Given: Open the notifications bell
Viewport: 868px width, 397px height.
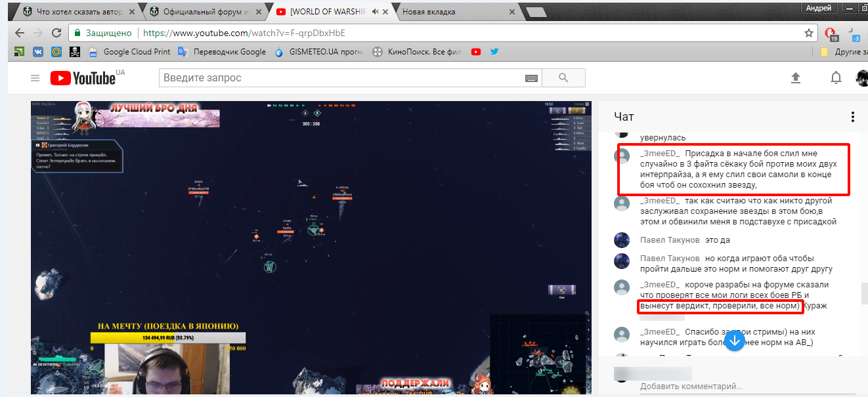Looking at the screenshot, I should (x=836, y=78).
